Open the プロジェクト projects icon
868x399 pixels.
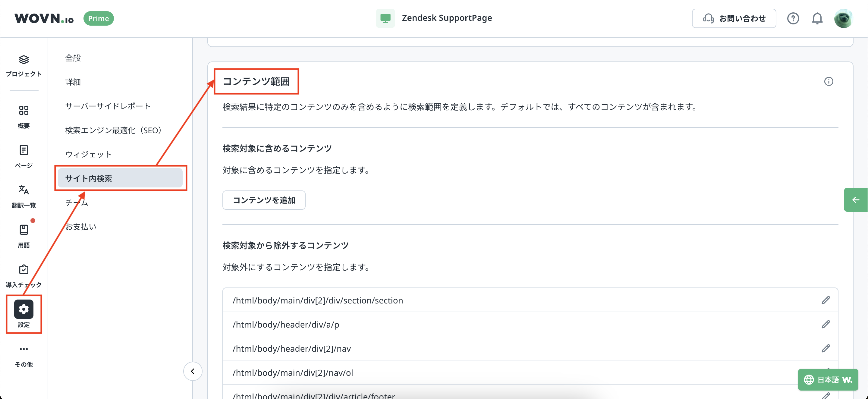[x=24, y=60]
